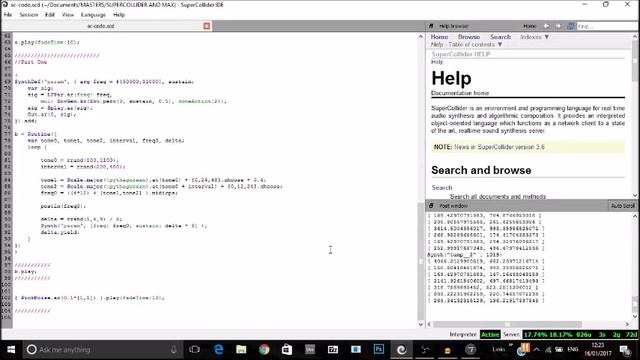Open the View menu

pos(68,15)
